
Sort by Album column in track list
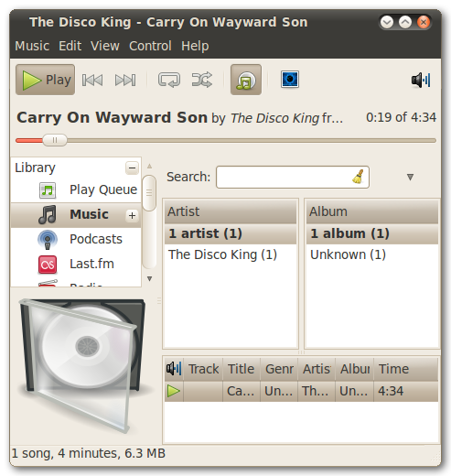(355, 369)
